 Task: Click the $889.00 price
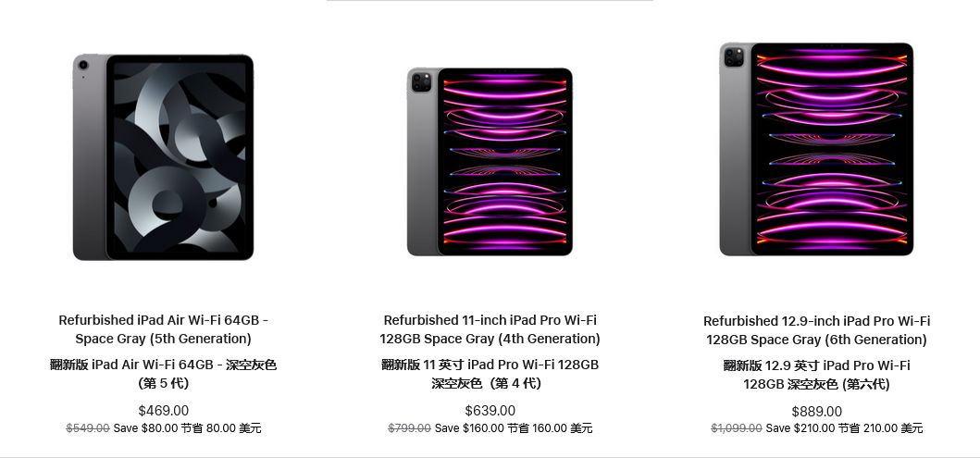(x=816, y=412)
